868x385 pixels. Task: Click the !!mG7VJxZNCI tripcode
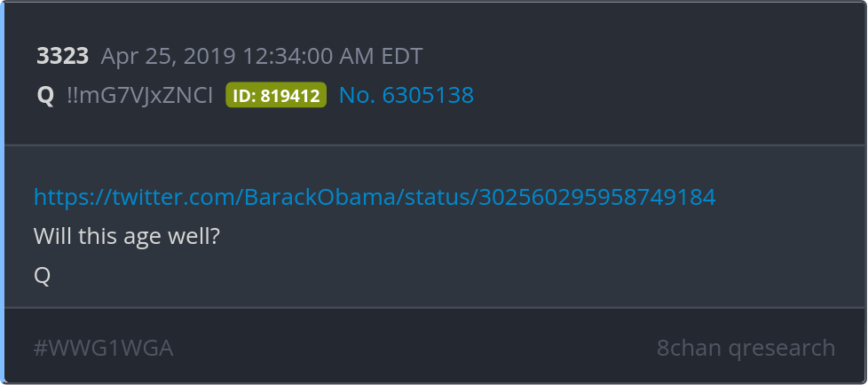139,96
